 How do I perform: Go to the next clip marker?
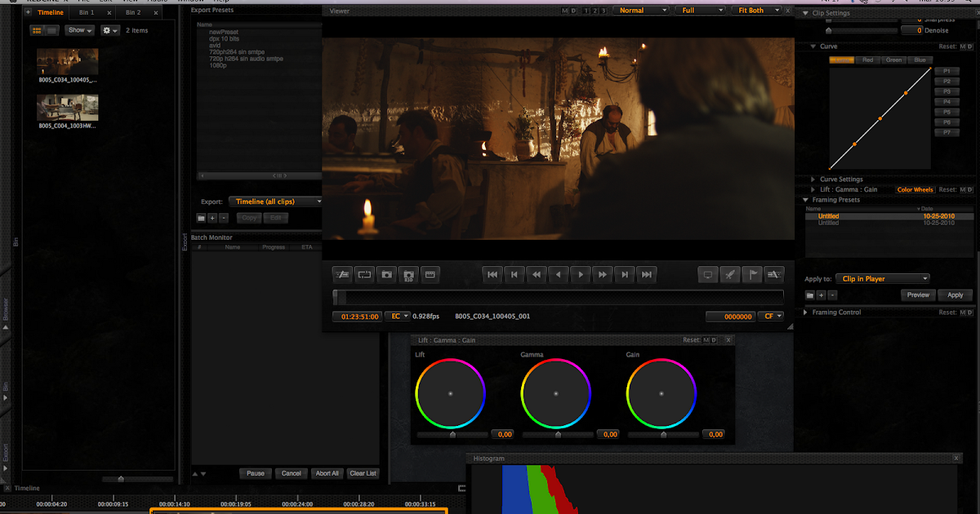[x=625, y=274]
